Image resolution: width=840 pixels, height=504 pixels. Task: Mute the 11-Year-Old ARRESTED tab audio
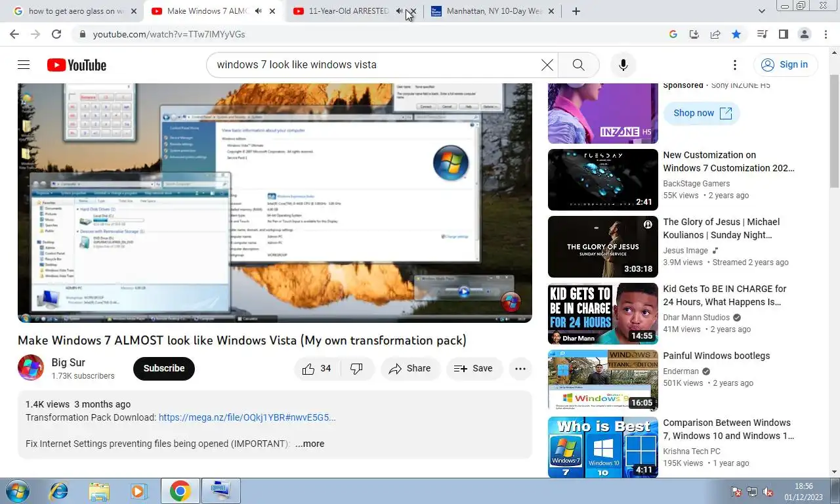(400, 11)
